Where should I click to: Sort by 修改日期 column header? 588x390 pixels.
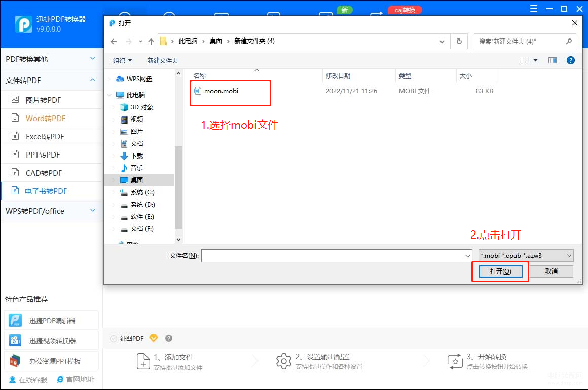(338, 75)
